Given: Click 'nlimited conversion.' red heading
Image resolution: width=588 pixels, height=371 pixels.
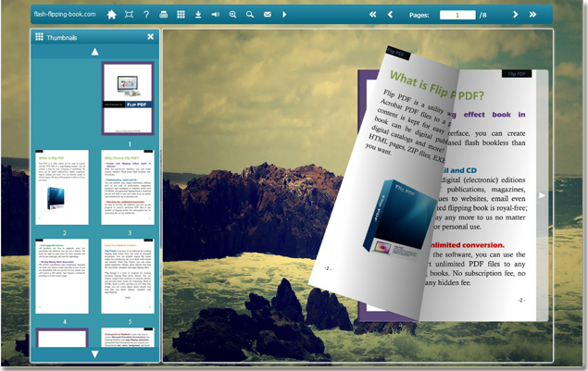Looking at the screenshot, I should click(467, 245).
